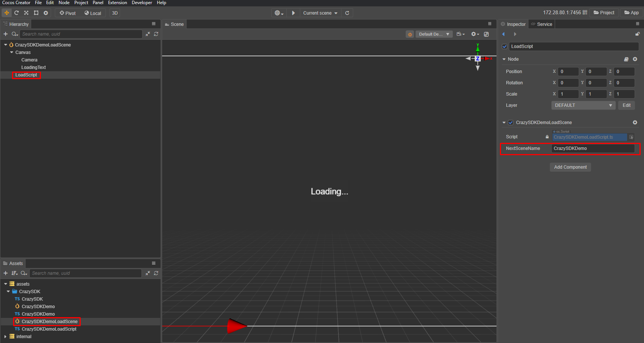Open the preview platform globe dropdown
644x343 pixels.
[279, 13]
